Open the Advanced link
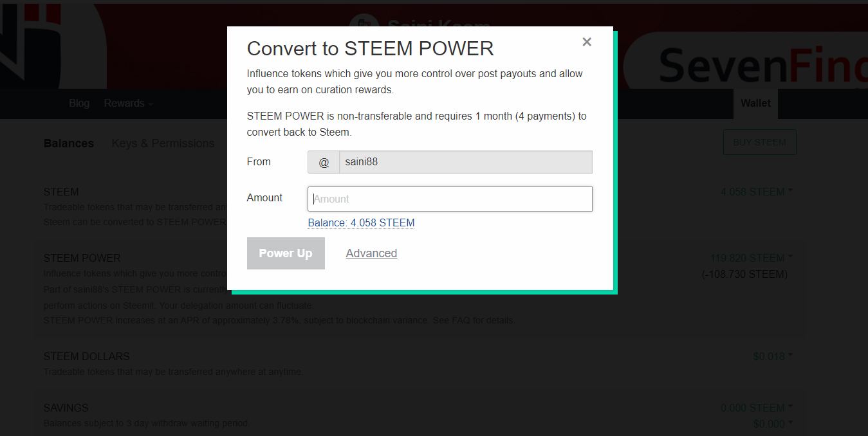This screenshot has width=868, height=436. pos(371,253)
